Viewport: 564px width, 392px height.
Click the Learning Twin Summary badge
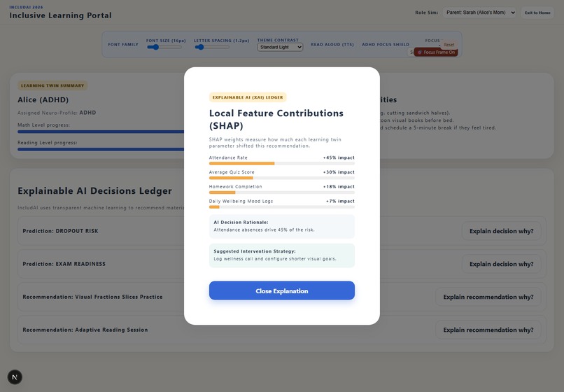(52, 85)
